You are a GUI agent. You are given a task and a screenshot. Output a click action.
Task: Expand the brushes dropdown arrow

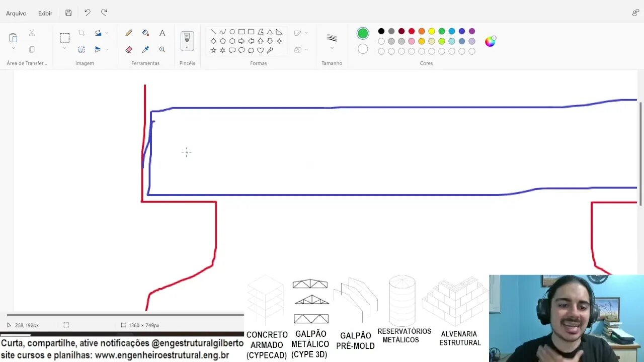pyautogui.click(x=187, y=48)
